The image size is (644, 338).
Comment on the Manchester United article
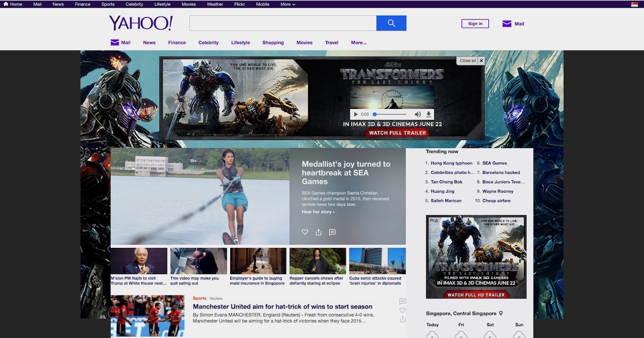click(402, 301)
